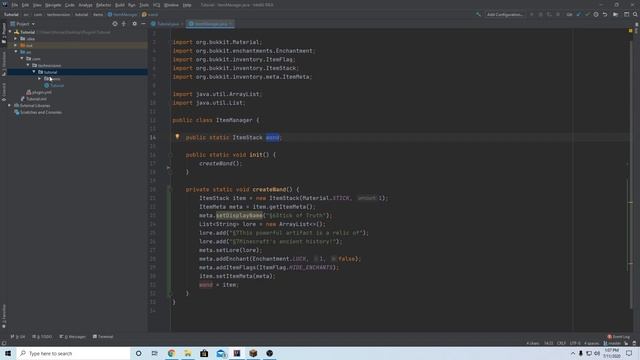This screenshot has width=640, height=360.
Task: Open the View menu
Action: (x=37, y=5)
